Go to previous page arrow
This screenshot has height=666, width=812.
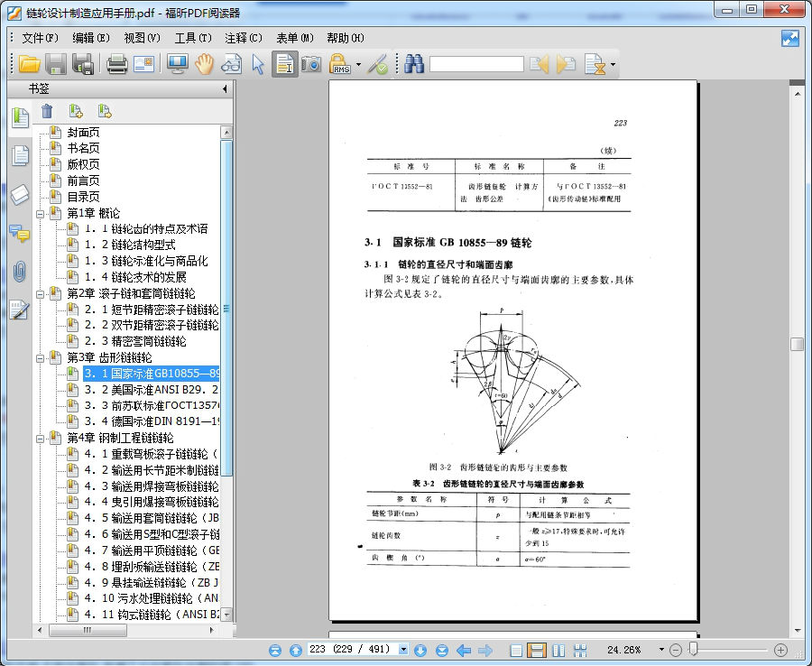[x=296, y=650]
